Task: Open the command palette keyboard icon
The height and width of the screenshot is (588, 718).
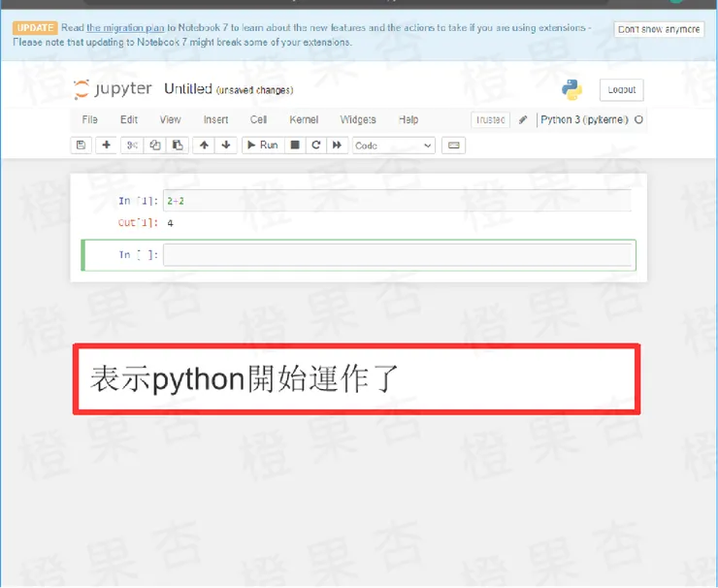Action: click(x=454, y=146)
